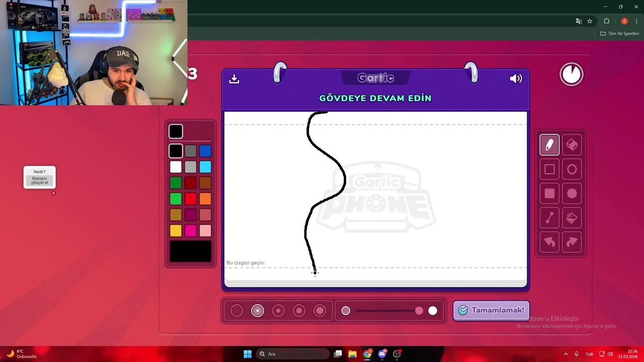Open Discord from the taskbar
644x362 pixels.
[382, 354]
